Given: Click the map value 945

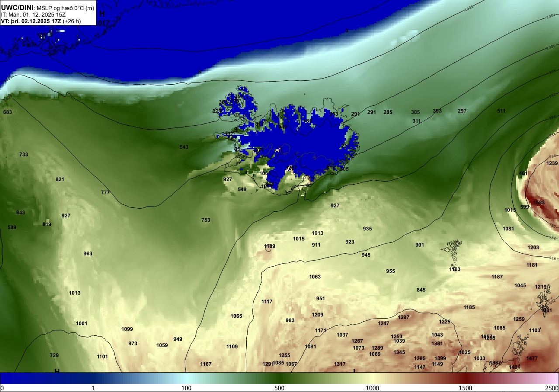Looking at the screenshot, I should pos(366,255).
